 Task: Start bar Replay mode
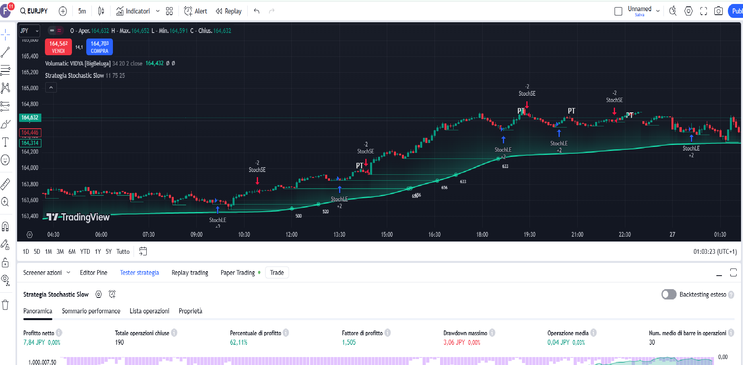tap(228, 11)
